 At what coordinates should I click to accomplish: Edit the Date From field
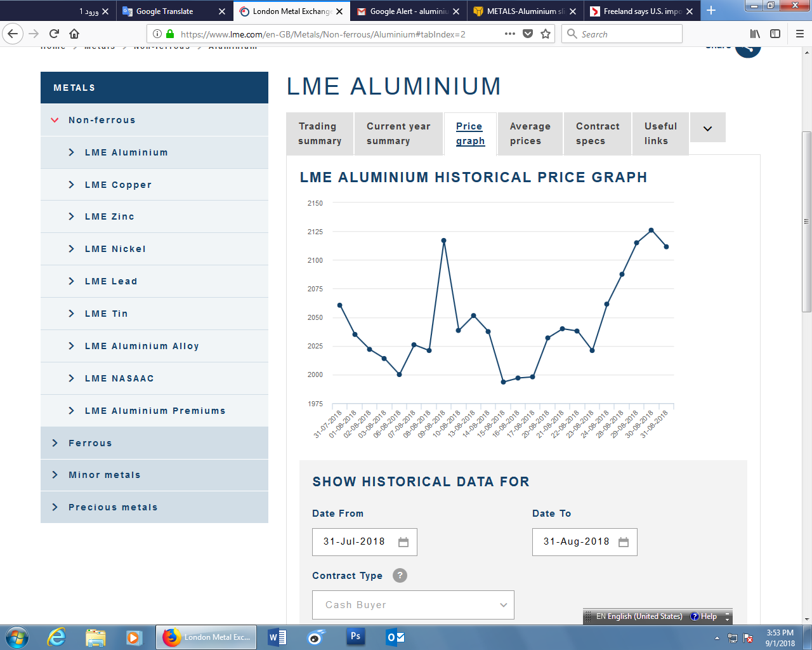365,542
